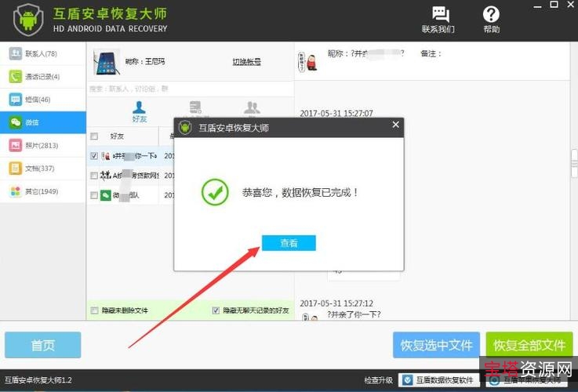
Task: Enable 隐藏未删除文件 checkbox
Action: click(x=94, y=310)
